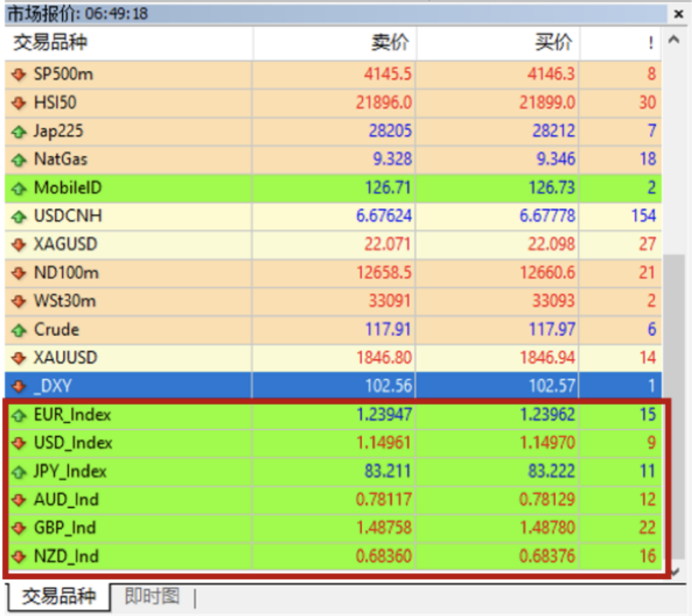Click the down arrow icon beside USD_Index
The width and height of the screenshot is (692, 616).
19,443
